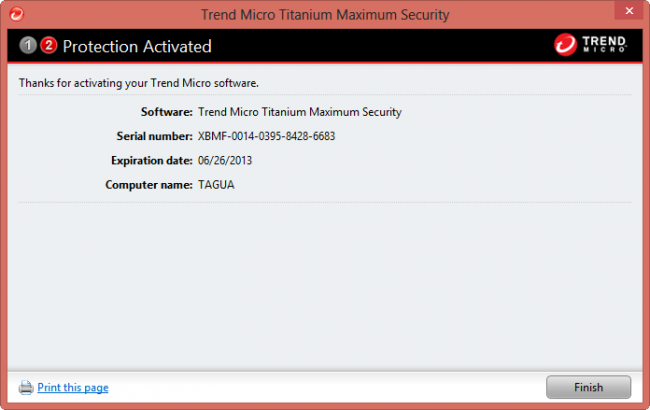The width and height of the screenshot is (650, 410).
Task: Open the Print this page link
Action: click(73, 388)
